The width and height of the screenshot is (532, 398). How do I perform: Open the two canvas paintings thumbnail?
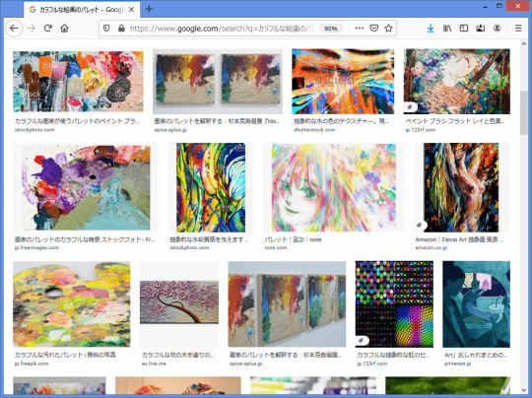coord(218,82)
